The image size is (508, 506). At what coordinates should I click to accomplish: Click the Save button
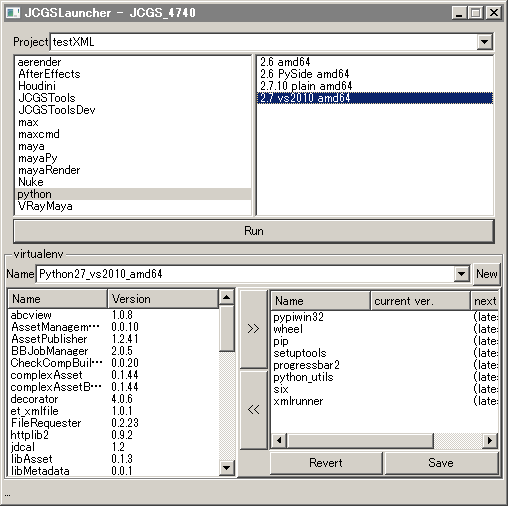click(441, 463)
